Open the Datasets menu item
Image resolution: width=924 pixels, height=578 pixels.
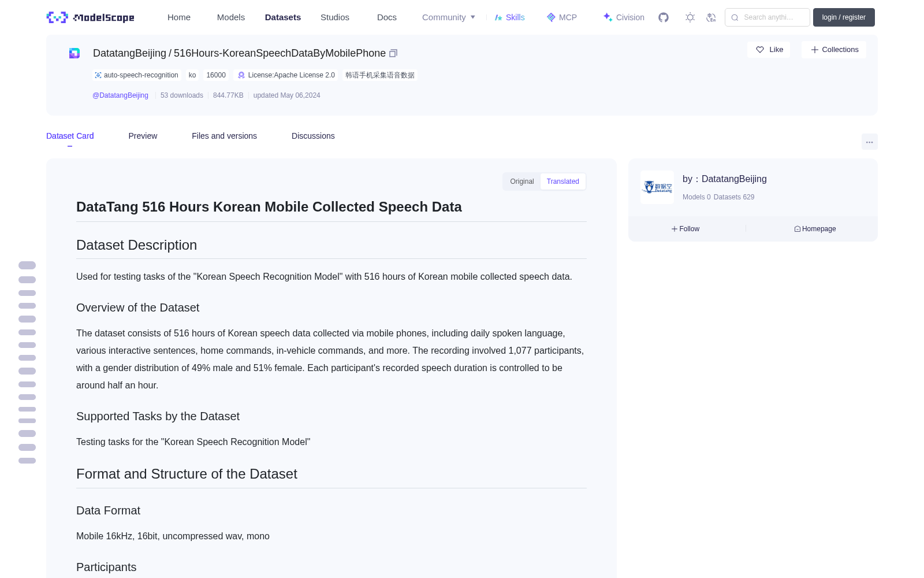tap(283, 17)
